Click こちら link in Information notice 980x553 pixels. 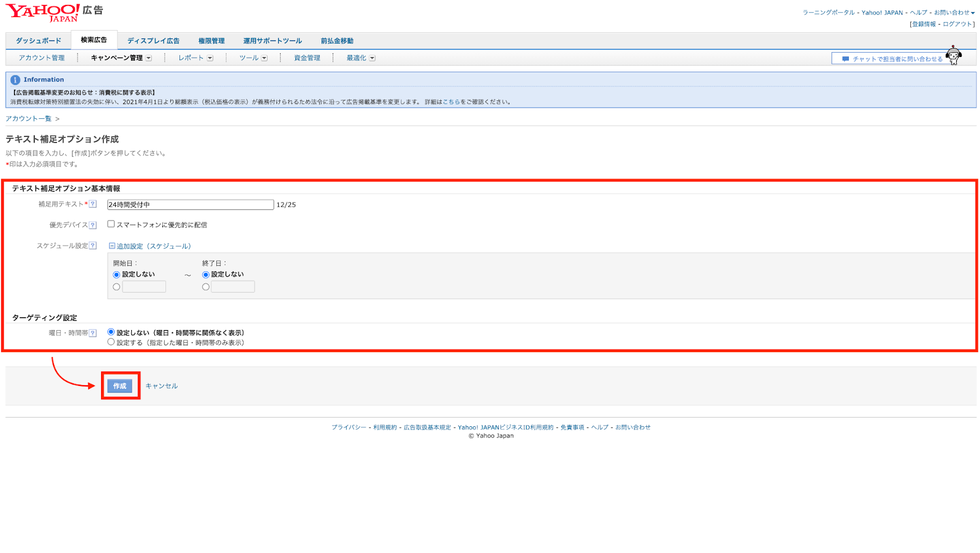[451, 102]
